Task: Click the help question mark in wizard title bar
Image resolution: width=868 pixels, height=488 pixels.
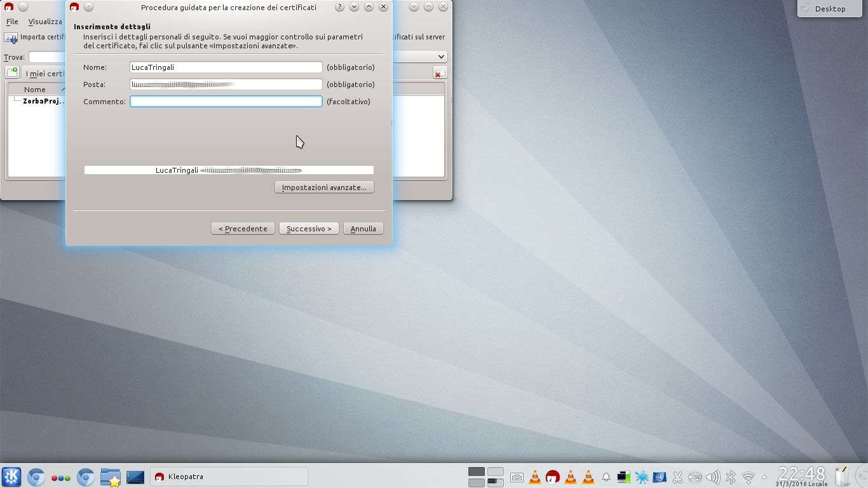Action: point(339,7)
